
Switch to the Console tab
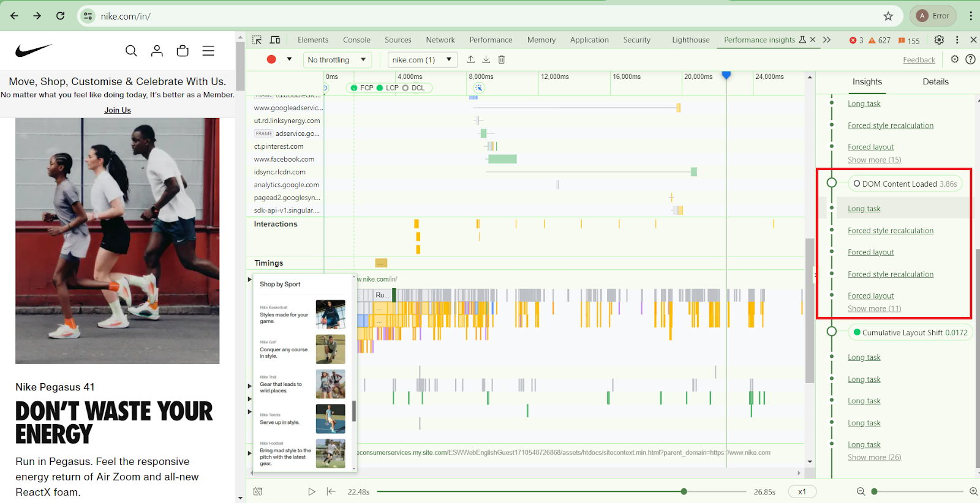click(x=356, y=40)
